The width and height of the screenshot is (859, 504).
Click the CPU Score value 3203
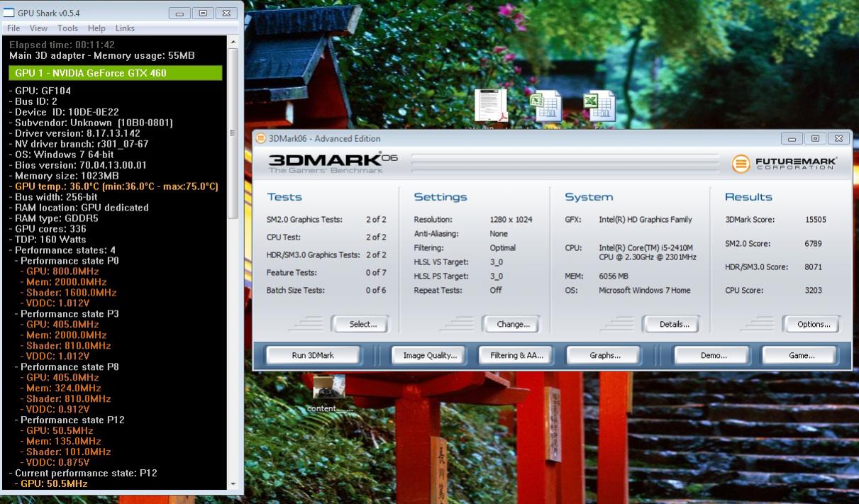point(814,291)
